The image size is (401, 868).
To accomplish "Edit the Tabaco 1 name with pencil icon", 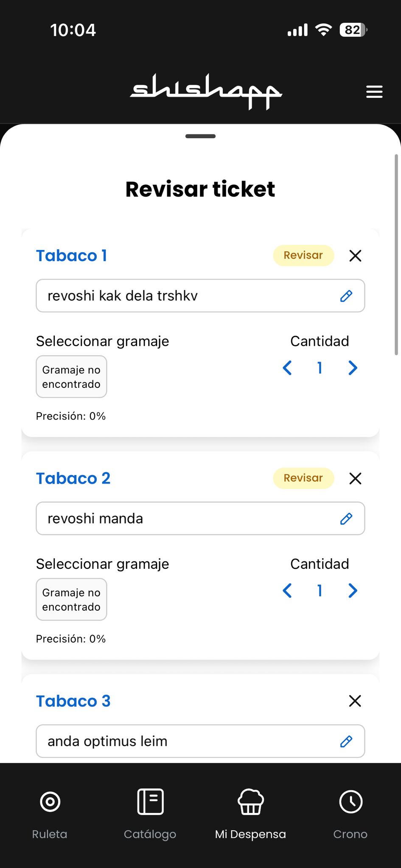I will click(346, 296).
